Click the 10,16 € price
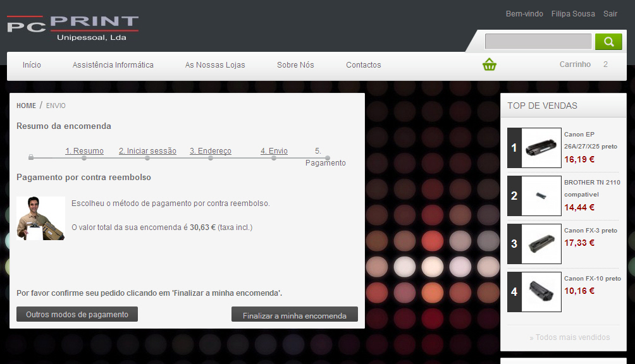635x364 pixels. (x=579, y=291)
